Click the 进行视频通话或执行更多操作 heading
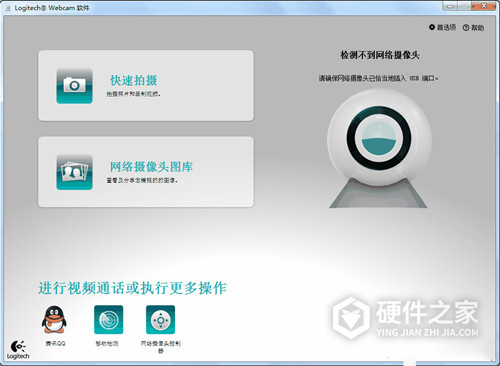 [x=132, y=288]
